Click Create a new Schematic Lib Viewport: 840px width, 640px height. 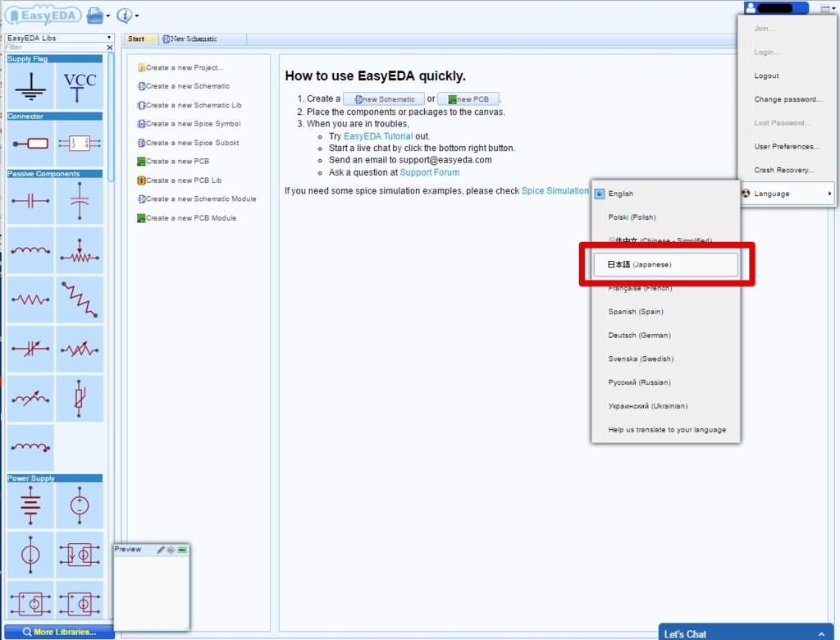click(189, 105)
